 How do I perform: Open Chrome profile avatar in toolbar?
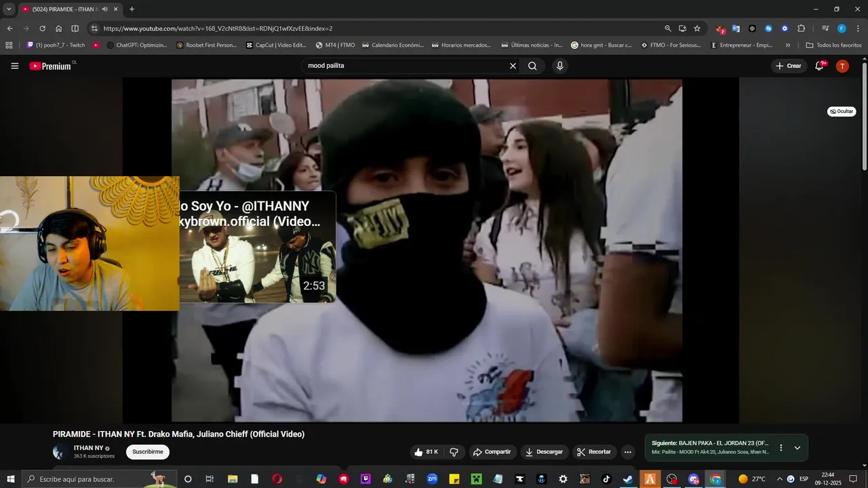(842, 28)
